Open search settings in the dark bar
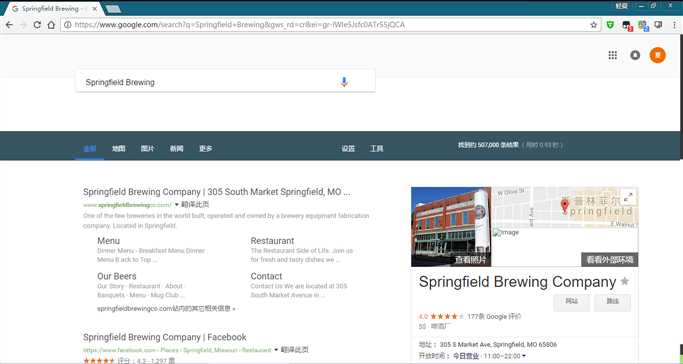The width and height of the screenshot is (683, 364). point(348,148)
